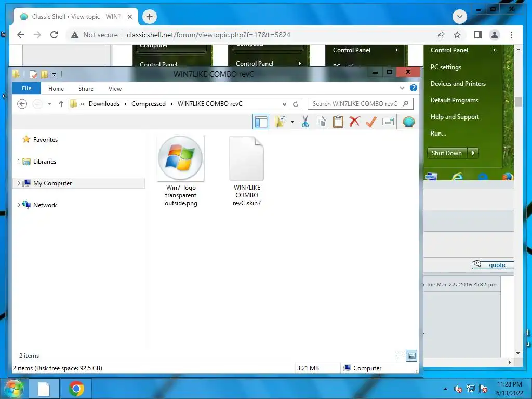Go up one folder level
532x399 pixels.
[61, 104]
